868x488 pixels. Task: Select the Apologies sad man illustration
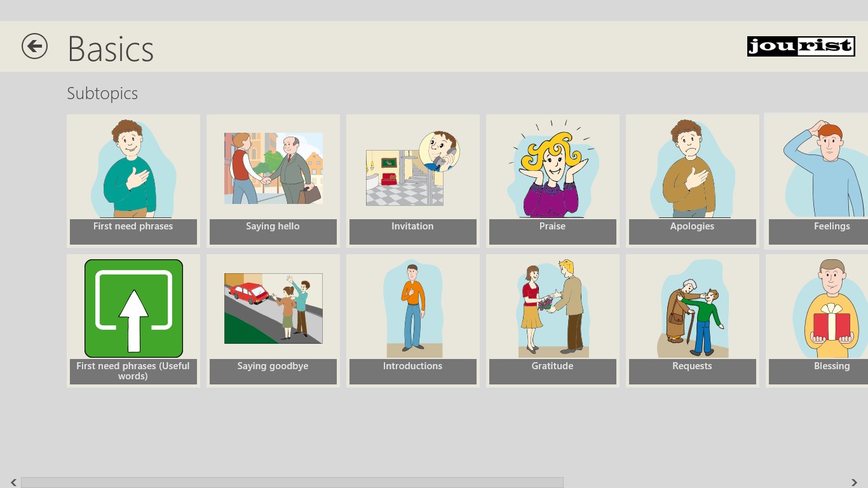693,168
